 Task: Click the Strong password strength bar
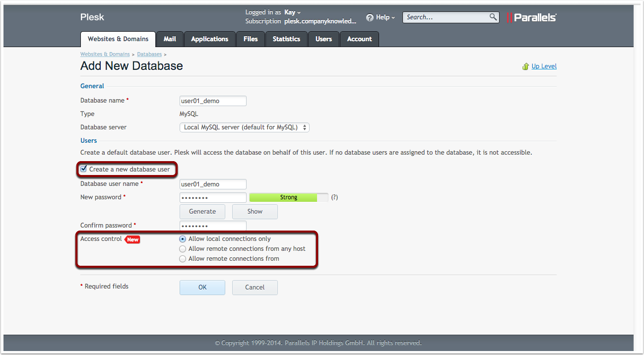pos(289,197)
